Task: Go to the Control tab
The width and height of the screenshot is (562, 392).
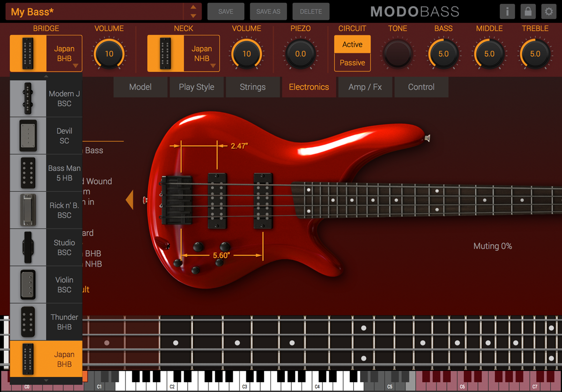Action: tap(421, 87)
